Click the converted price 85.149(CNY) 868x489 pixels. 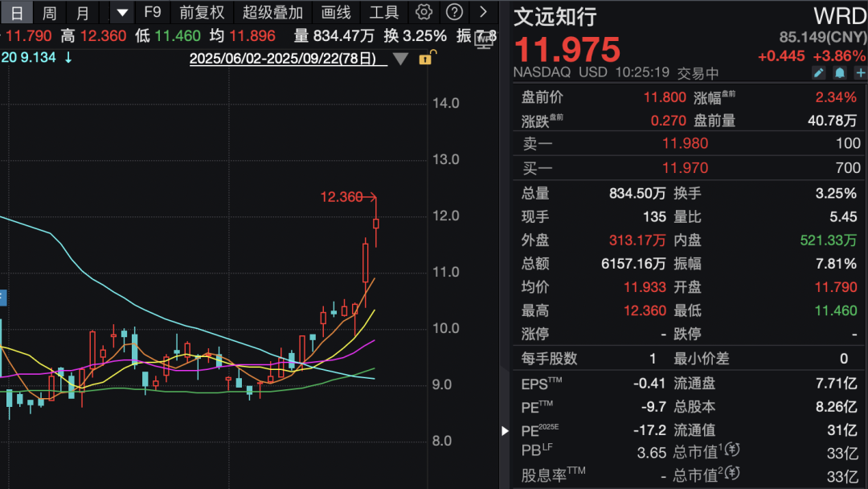(x=823, y=37)
